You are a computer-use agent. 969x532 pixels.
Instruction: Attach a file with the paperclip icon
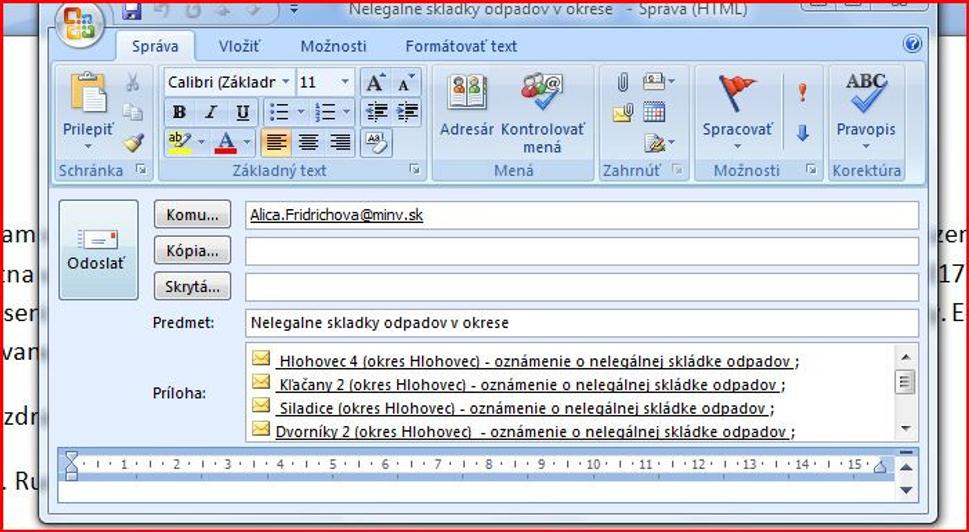[623, 82]
